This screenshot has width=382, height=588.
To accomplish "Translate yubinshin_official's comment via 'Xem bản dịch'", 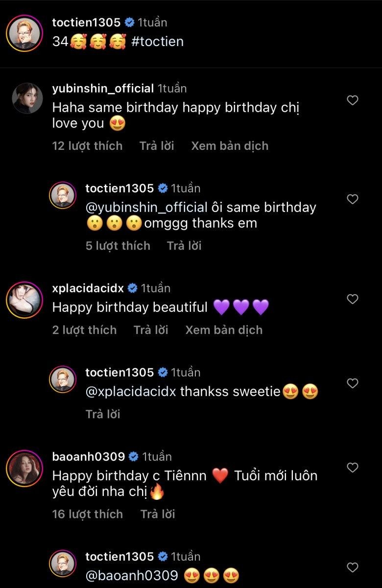I will [x=230, y=146].
